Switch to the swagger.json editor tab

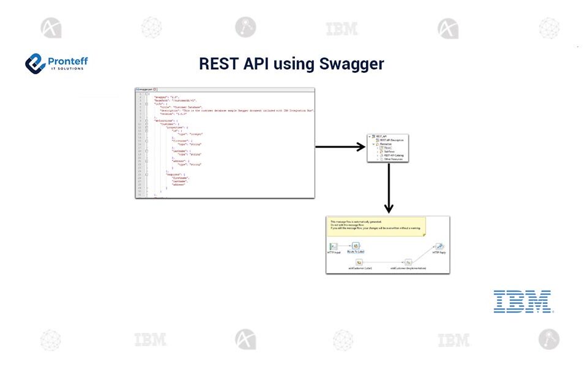tap(146, 89)
